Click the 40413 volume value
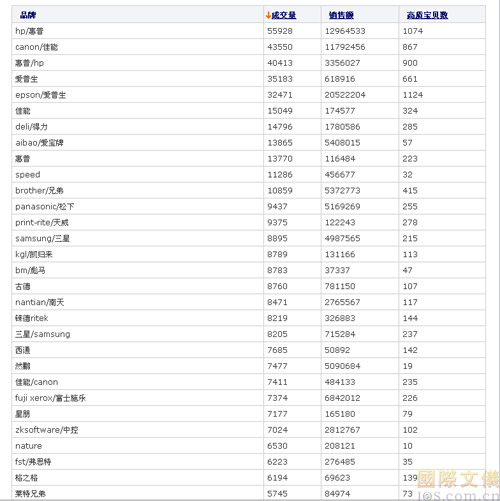This screenshot has height=501, width=500. [280, 63]
